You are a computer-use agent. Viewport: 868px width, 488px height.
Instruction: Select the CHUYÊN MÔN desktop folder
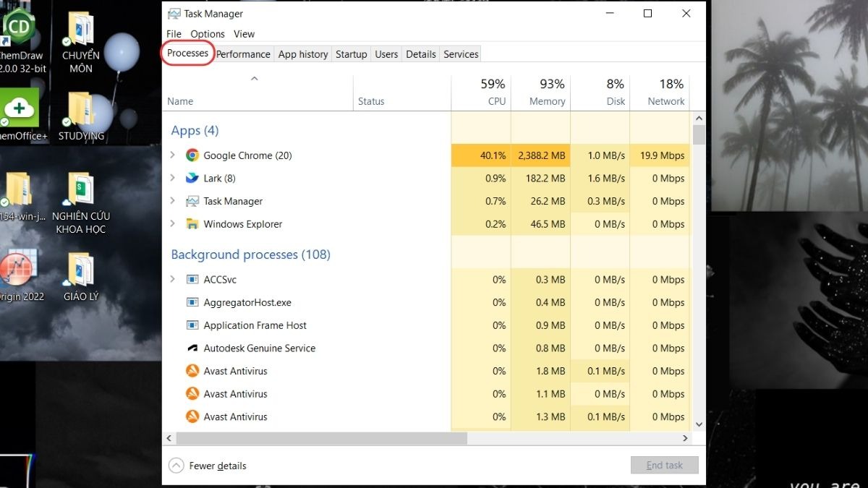(81, 43)
